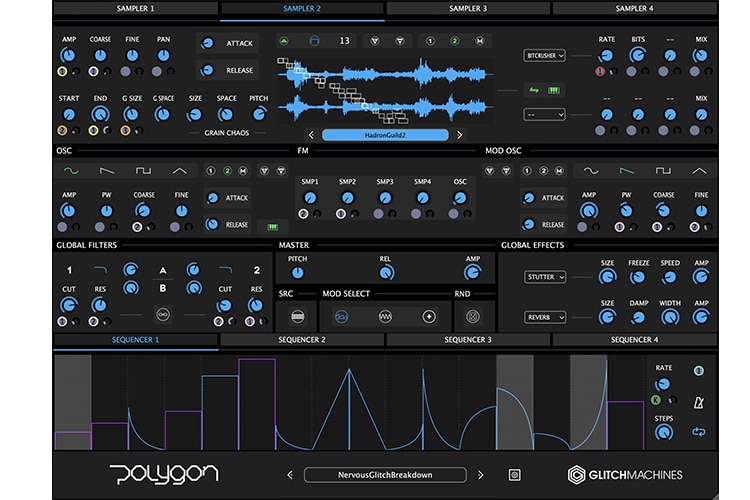Select the MOD OSC square waveform icon

point(663,171)
